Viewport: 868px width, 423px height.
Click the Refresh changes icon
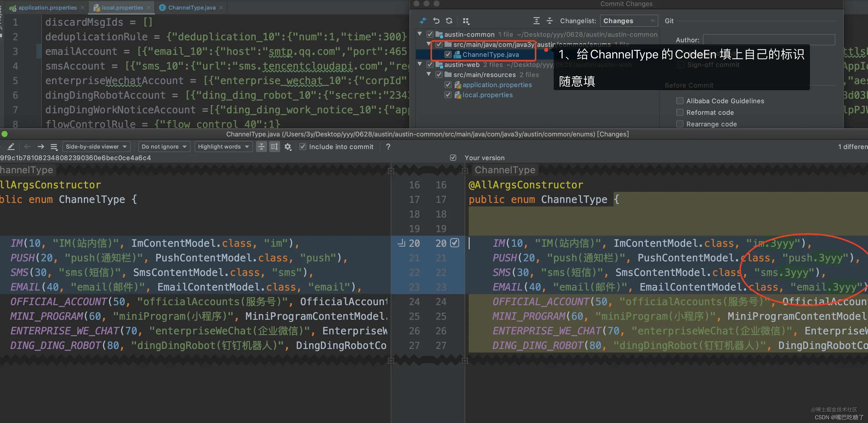point(449,21)
